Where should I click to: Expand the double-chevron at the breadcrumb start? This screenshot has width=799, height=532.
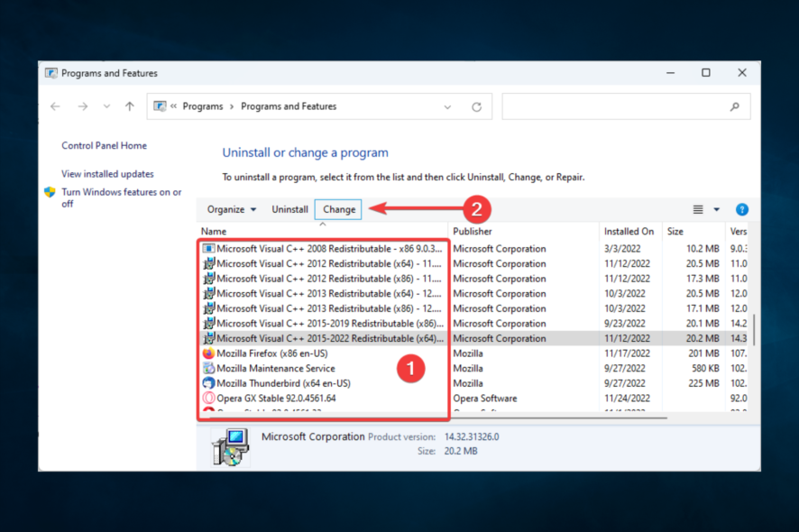174,106
